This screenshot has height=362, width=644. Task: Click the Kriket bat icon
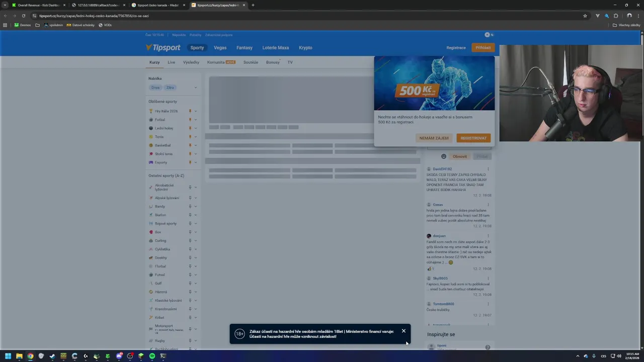151,318
